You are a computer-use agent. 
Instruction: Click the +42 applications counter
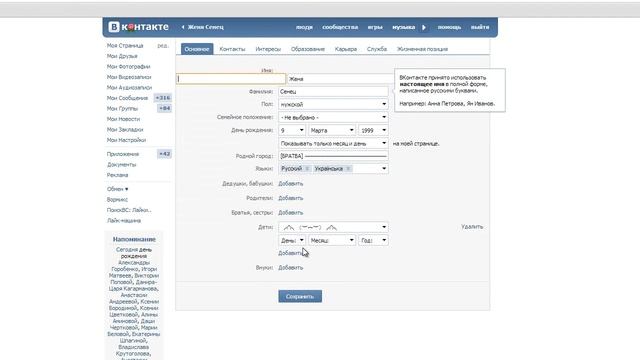[164, 154]
